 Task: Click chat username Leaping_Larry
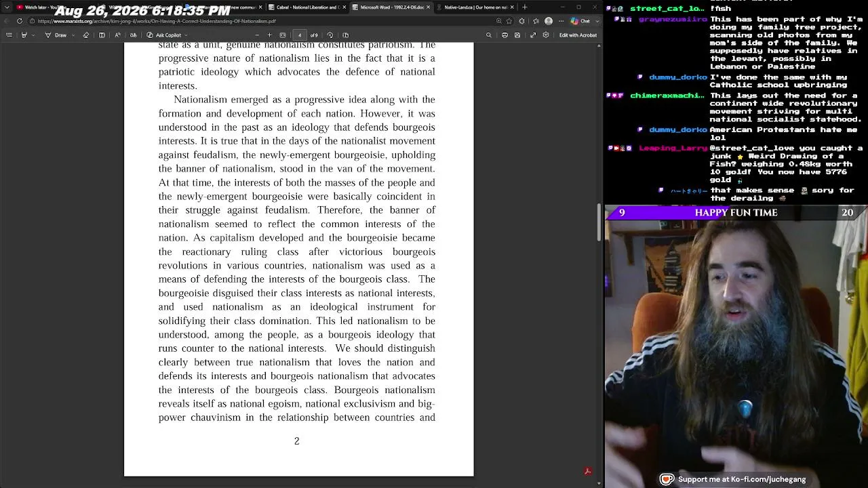pos(673,148)
